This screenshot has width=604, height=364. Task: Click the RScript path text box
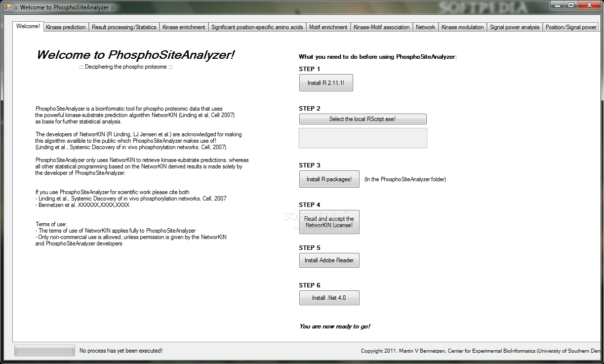point(363,138)
